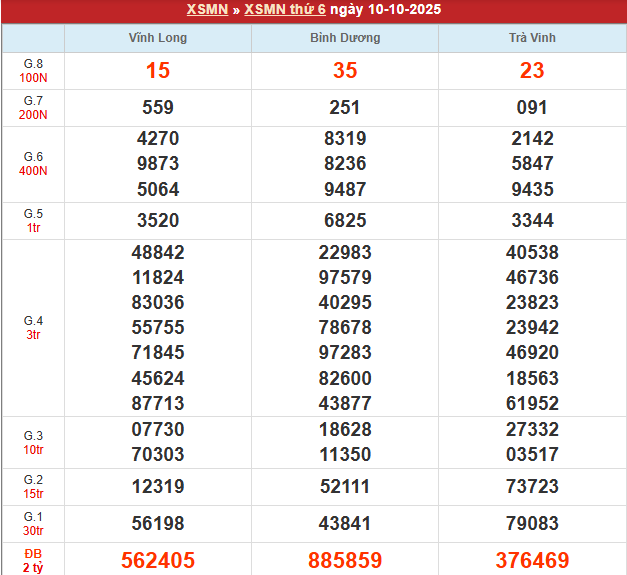This screenshot has width=627, height=575.
Task: Click the XSMN link in the header
Action: coord(206,10)
